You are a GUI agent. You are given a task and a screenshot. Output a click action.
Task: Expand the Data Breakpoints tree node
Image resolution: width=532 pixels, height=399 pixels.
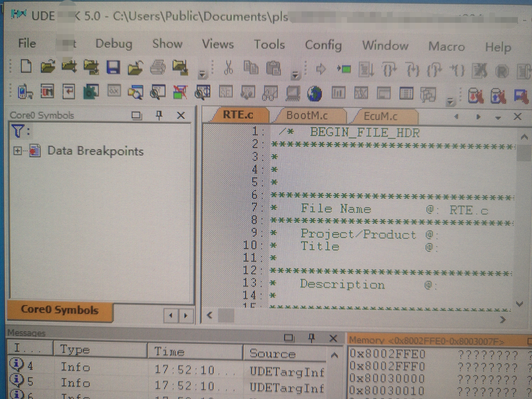coord(17,151)
